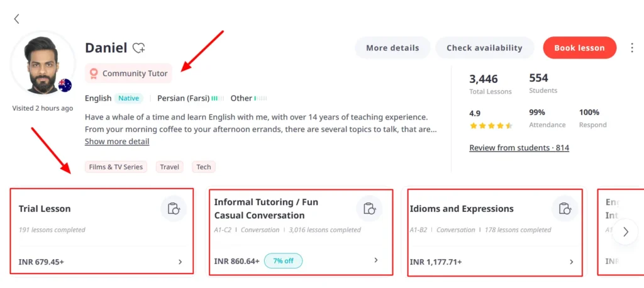Click the Idioms and Expressions clipboard icon

tap(565, 209)
